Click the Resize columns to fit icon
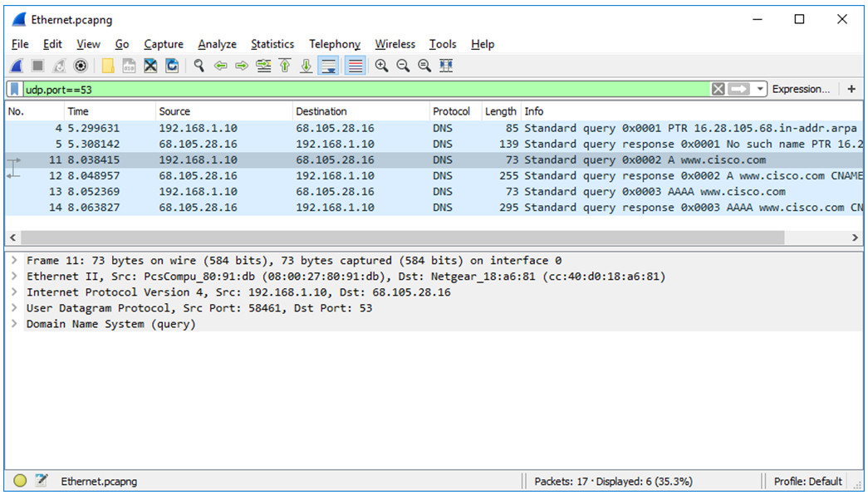The image size is (868, 495). click(445, 66)
